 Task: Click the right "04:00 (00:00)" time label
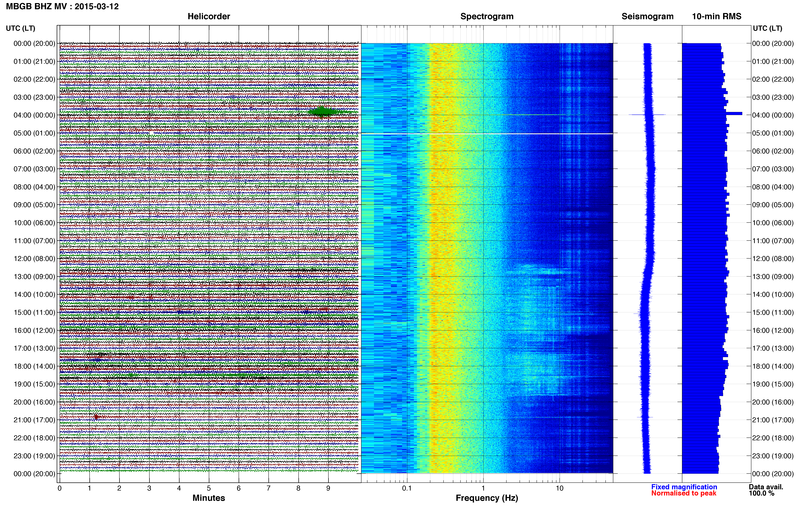pyautogui.click(x=773, y=115)
